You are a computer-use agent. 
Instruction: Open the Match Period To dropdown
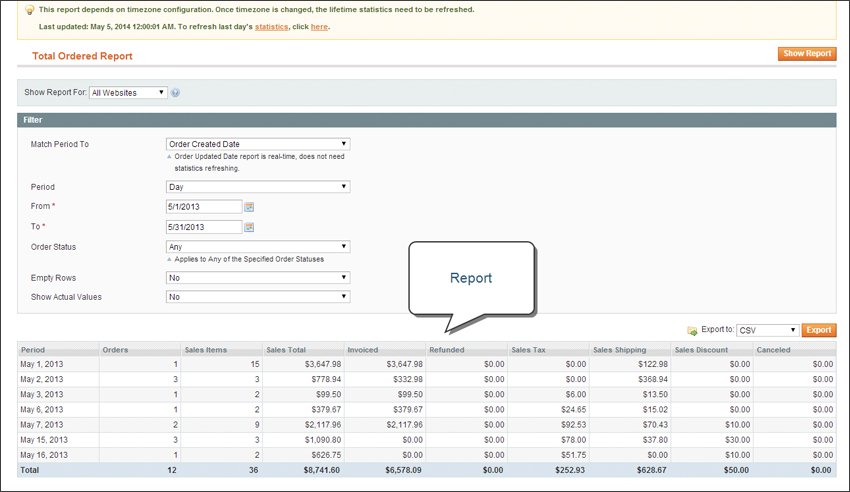tap(258, 144)
